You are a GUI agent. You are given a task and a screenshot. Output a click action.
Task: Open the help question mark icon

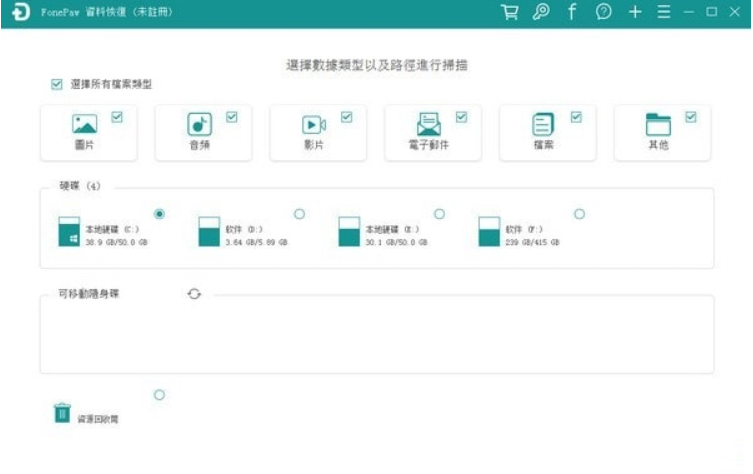coord(604,12)
